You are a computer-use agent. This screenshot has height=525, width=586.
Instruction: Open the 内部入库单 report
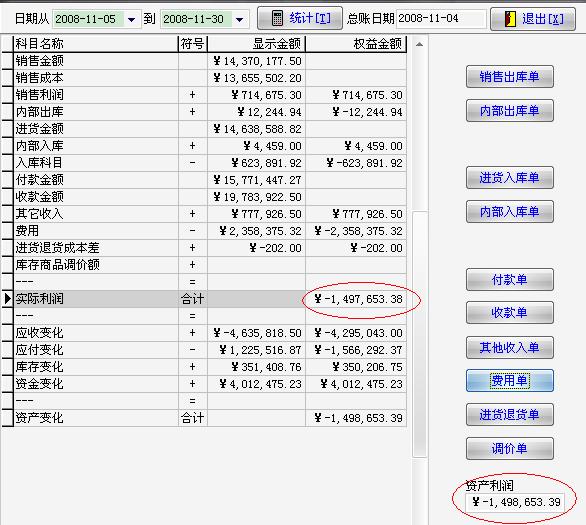point(509,212)
